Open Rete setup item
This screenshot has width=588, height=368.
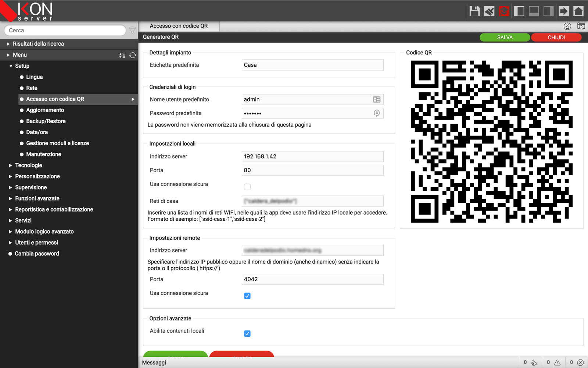click(32, 88)
